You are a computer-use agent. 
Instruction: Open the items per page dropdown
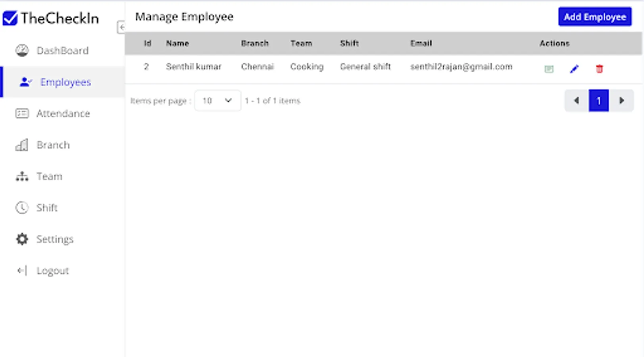(x=217, y=100)
